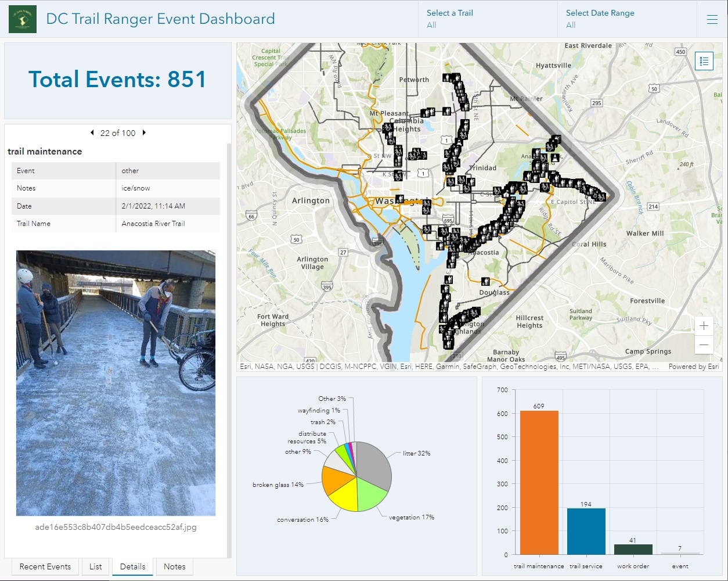Go to next event with the right arrow
Viewport: 728px width, 581px height.
pos(143,132)
